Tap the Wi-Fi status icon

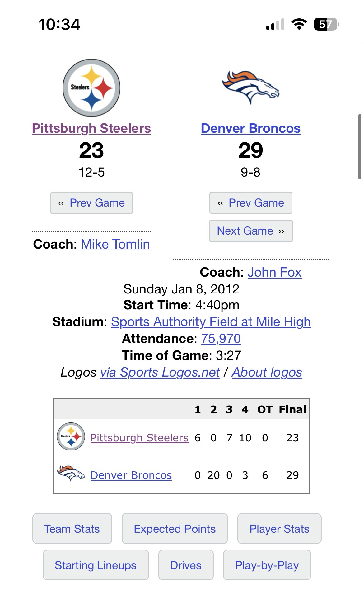point(299,24)
